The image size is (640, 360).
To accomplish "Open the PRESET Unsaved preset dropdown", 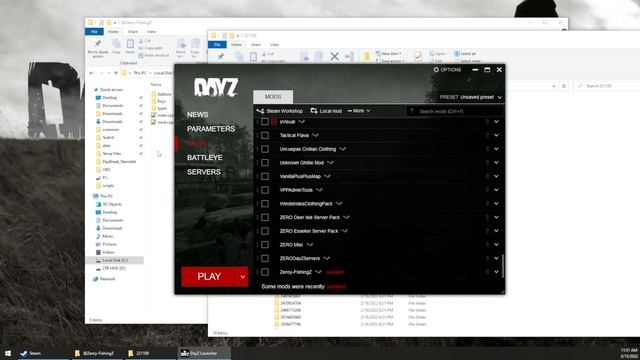I will tap(471, 97).
